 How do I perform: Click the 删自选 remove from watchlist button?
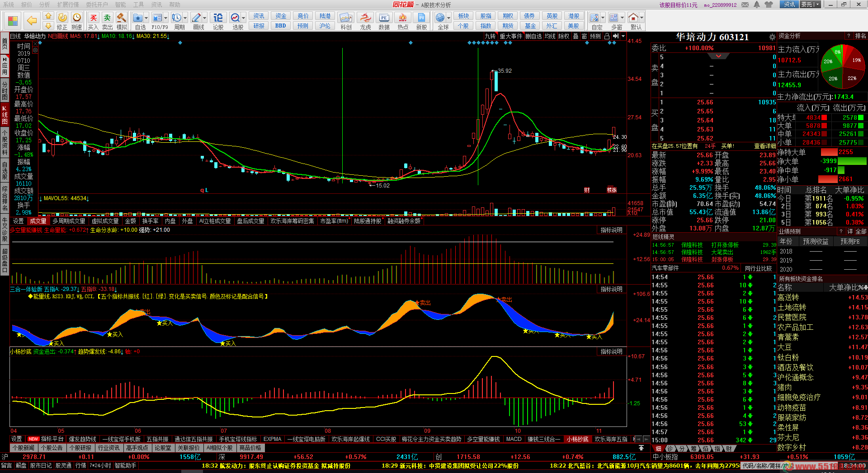[x=533, y=36]
